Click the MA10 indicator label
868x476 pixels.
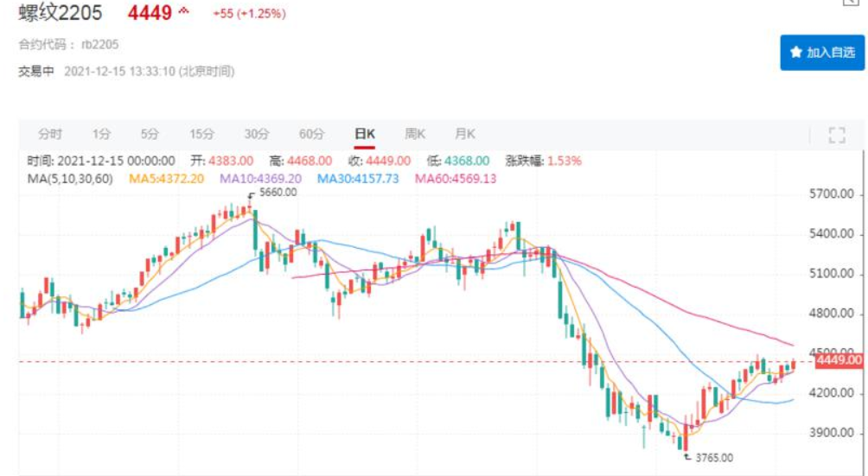tap(260, 178)
